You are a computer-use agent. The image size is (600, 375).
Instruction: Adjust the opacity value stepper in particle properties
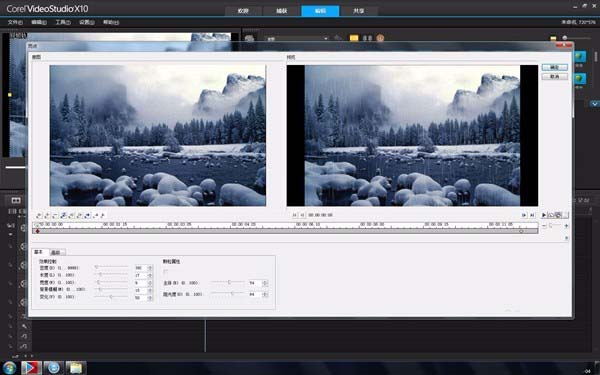(x=265, y=294)
